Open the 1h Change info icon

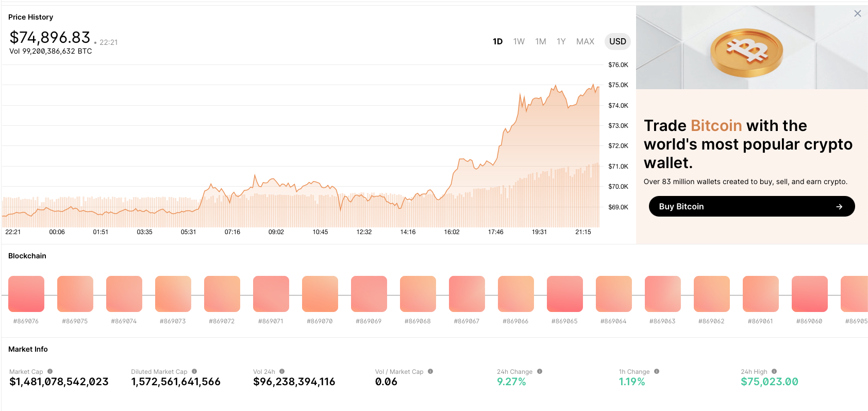(x=657, y=371)
